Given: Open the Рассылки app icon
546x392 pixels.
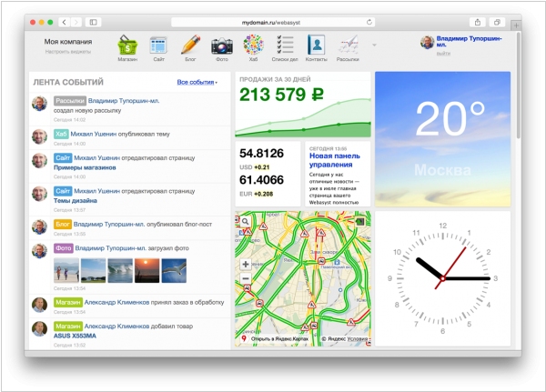Looking at the screenshot, I should click(x=348, y=45).
